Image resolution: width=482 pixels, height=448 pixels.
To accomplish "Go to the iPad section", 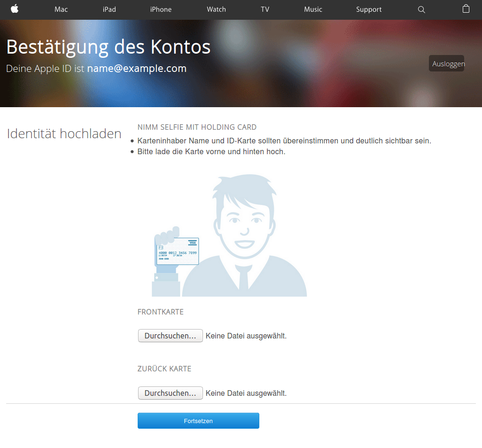I will pos(109,9).
